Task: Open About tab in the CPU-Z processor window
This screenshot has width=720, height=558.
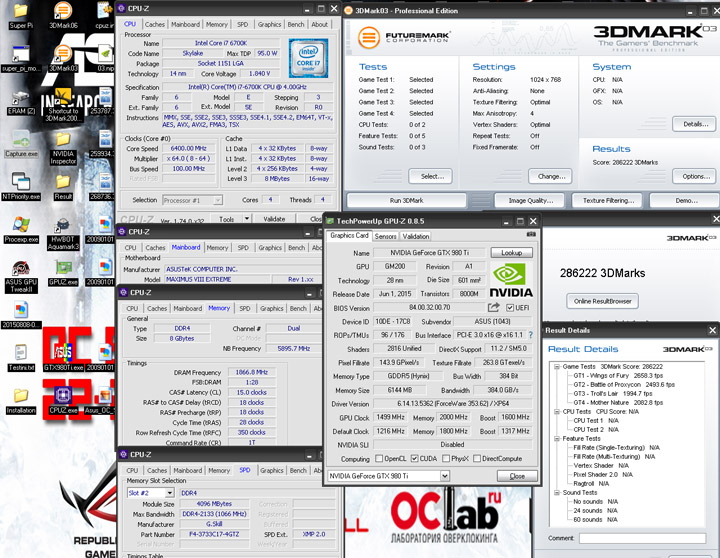Action: (320, 24)
